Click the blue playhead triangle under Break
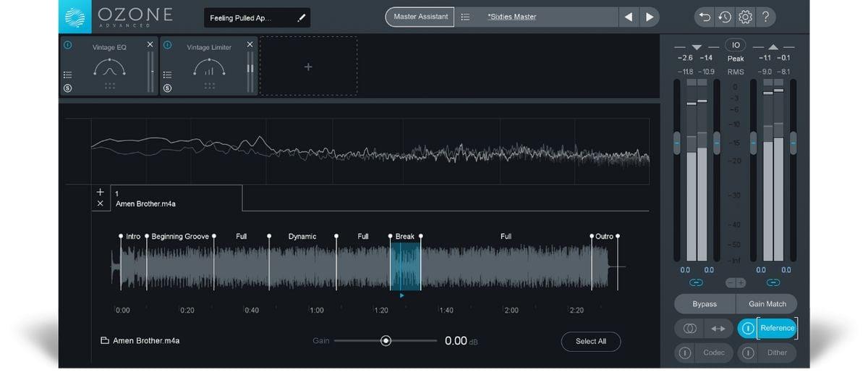The image size is (868, 375). pos(401,295)
